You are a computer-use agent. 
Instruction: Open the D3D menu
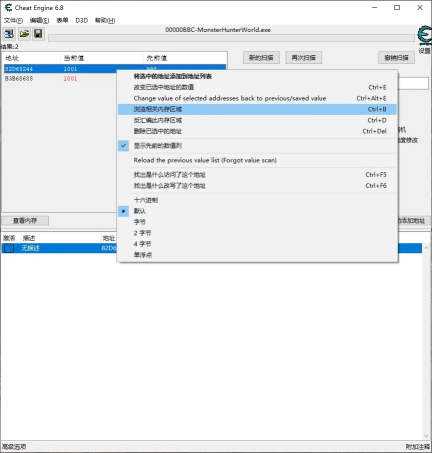(82, 20)
